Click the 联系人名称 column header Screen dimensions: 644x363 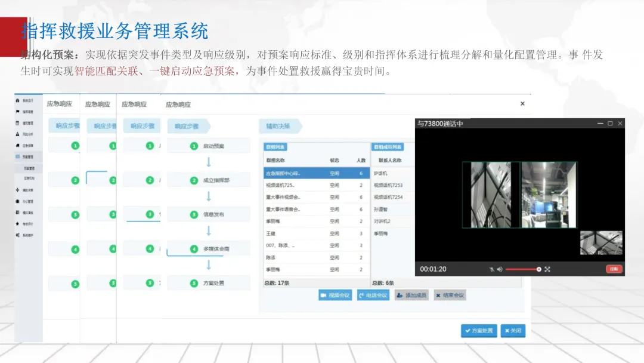(x=390, y=161)
